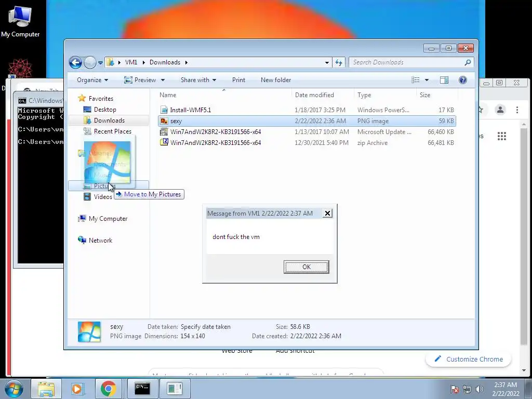Switch to Chrome from the taskbar
The width and height of the screenshot is (532, 399).
coord(108,389)
